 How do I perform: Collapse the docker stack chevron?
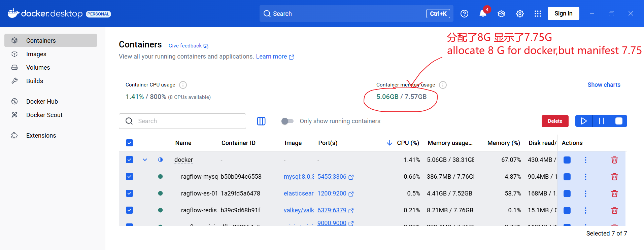coord(145,160)
